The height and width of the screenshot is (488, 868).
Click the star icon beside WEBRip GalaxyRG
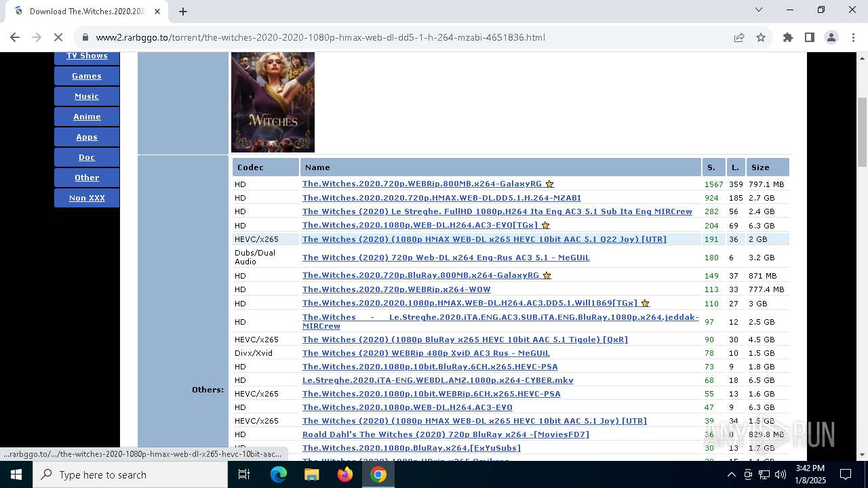549,184
